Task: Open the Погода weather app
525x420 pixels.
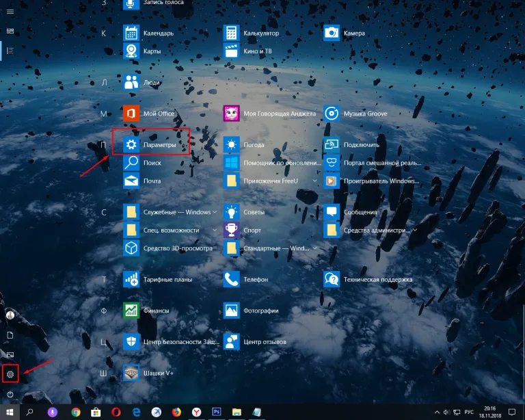Action: [244, 145]
